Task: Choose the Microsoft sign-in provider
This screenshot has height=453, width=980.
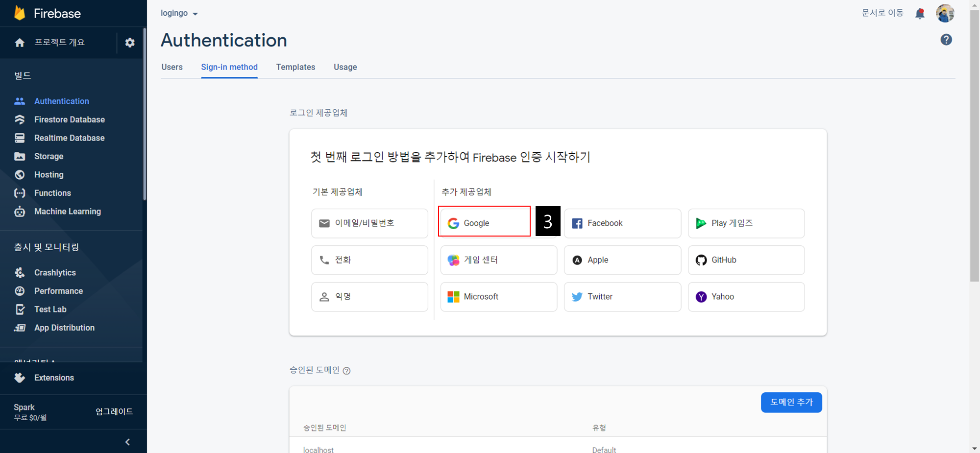Action: [498, 297]
